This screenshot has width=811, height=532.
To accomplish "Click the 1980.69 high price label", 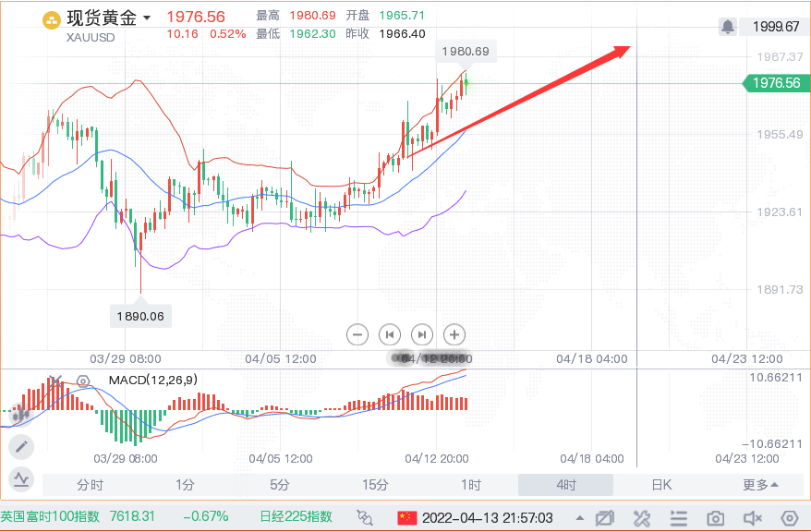I will (466, 51).
